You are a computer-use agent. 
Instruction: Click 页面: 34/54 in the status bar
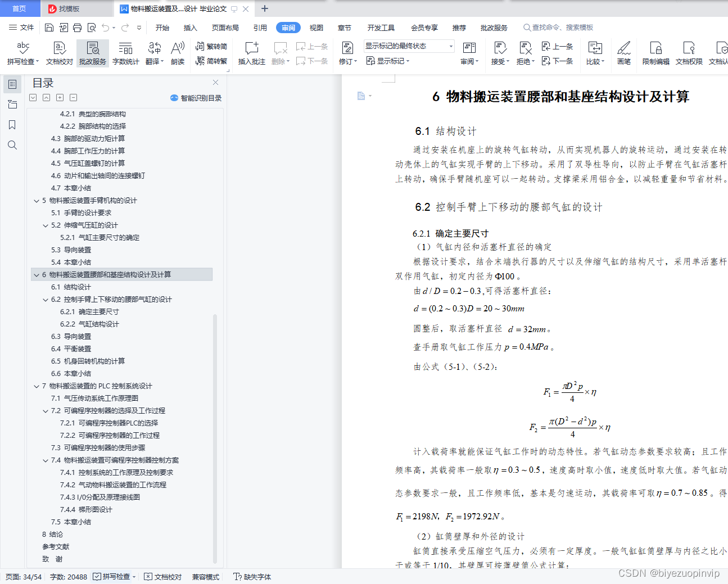click(24, 577)
